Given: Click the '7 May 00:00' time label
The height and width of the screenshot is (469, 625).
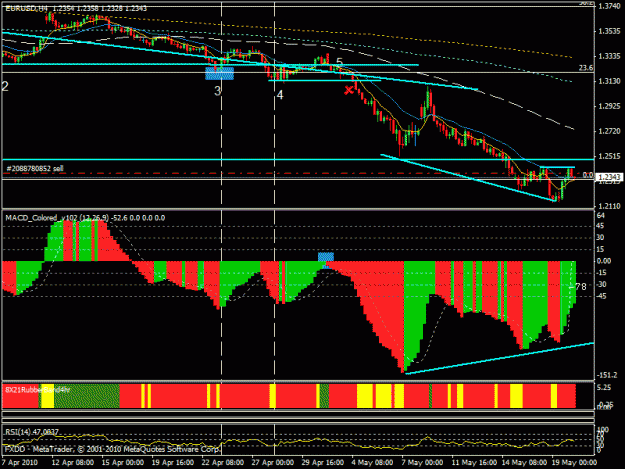Looking at the screenshot, I should (x=422, y=463).
